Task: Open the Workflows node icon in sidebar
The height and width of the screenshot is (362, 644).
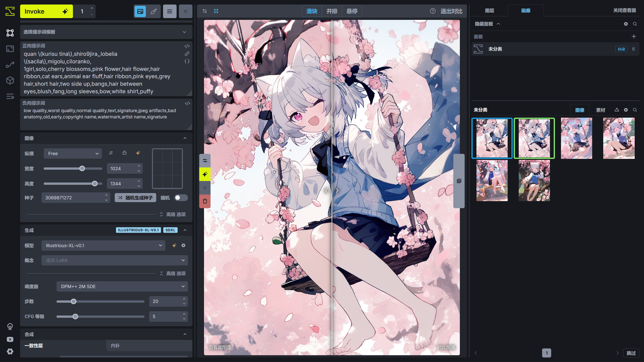Action: coord(10,65)
